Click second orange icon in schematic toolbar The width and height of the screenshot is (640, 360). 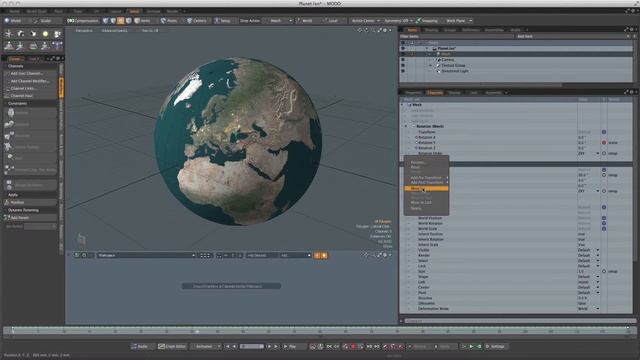click(x=324, y=255)
